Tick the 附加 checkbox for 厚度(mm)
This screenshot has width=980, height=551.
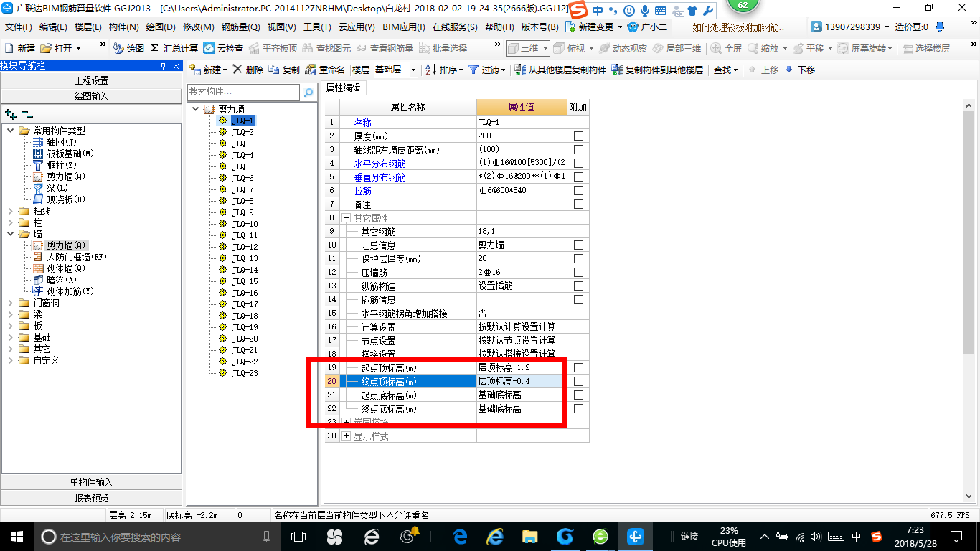point(578,136)
